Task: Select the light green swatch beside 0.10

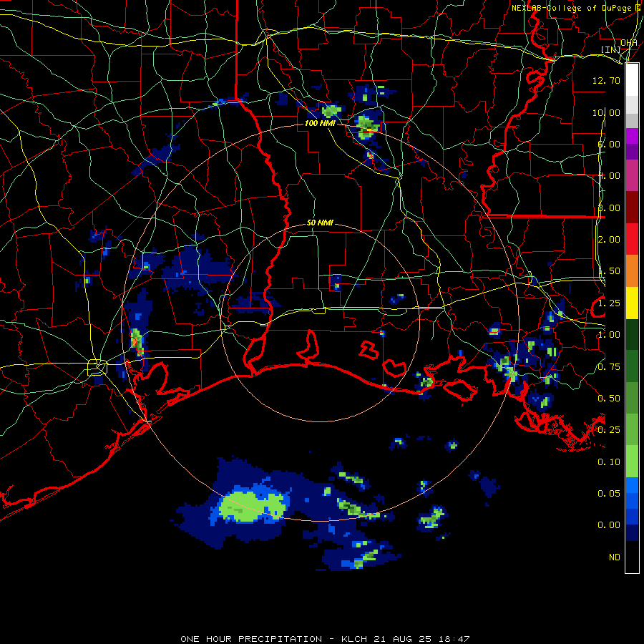Action: point(632,462)
